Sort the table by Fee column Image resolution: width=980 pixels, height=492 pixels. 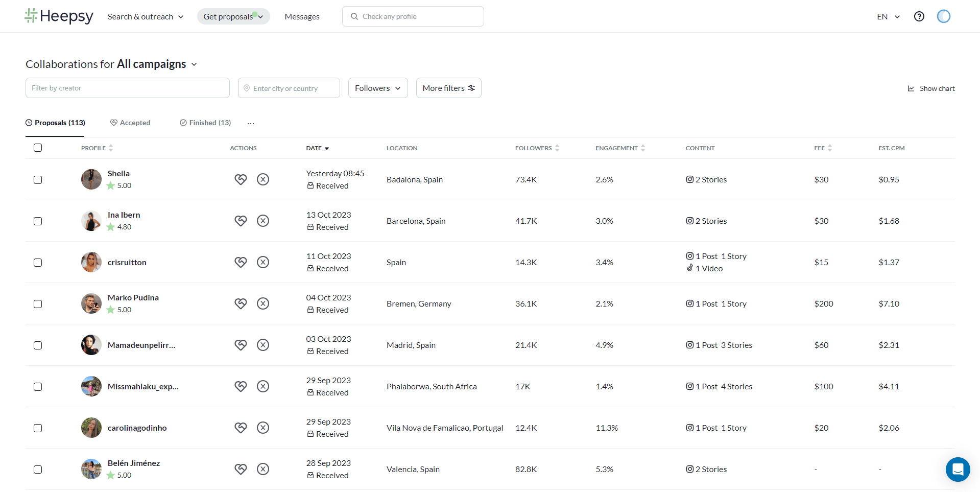point(823,148)
